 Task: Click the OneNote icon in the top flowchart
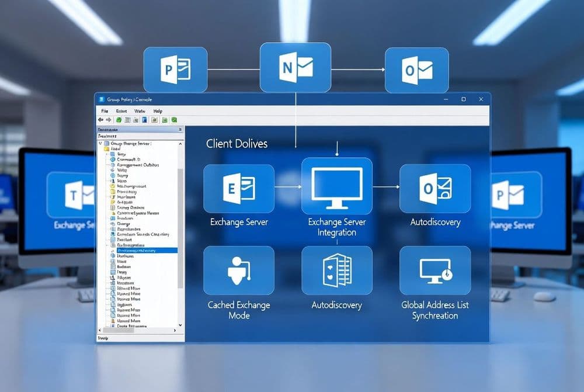pos(296,68)
